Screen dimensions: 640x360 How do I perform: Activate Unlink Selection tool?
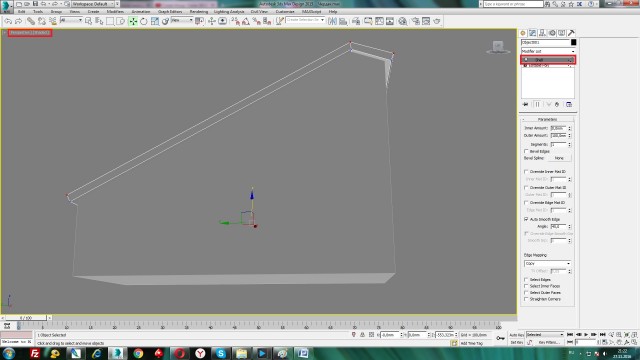click(42, 21)
